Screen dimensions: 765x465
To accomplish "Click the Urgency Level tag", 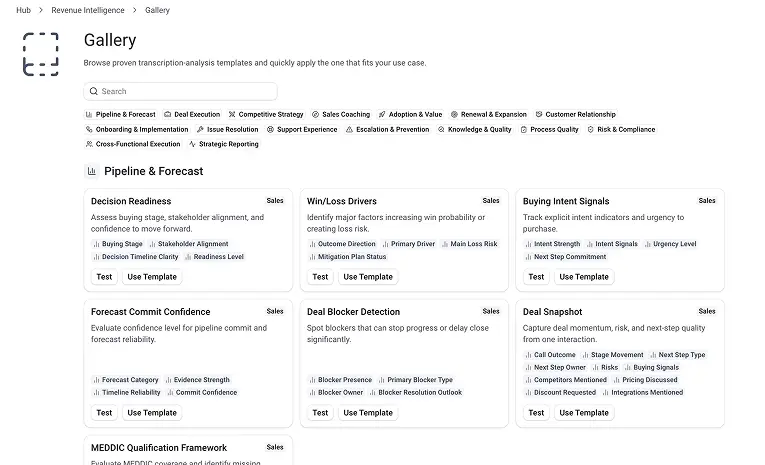I will [670, 244].
